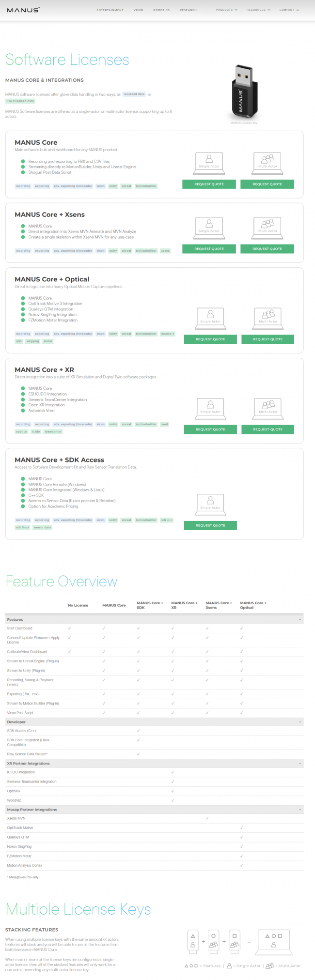The height and width of the screenshot is (980, 315).
Task: Click 'Motion Analysis Cortex' row label
Action: click(24, 865)
